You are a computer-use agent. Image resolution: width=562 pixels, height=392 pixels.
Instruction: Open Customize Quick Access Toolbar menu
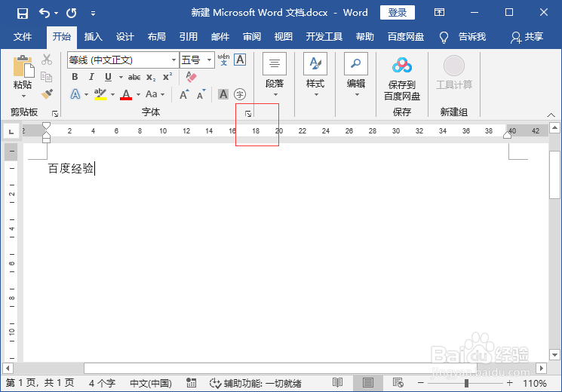[93, 14]
